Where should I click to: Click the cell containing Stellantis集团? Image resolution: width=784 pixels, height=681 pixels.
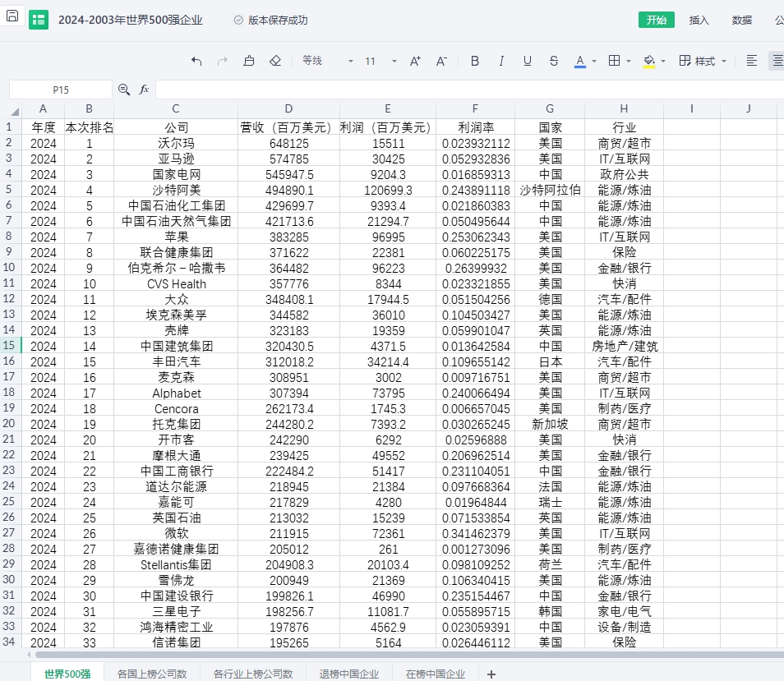pos(176,564)
